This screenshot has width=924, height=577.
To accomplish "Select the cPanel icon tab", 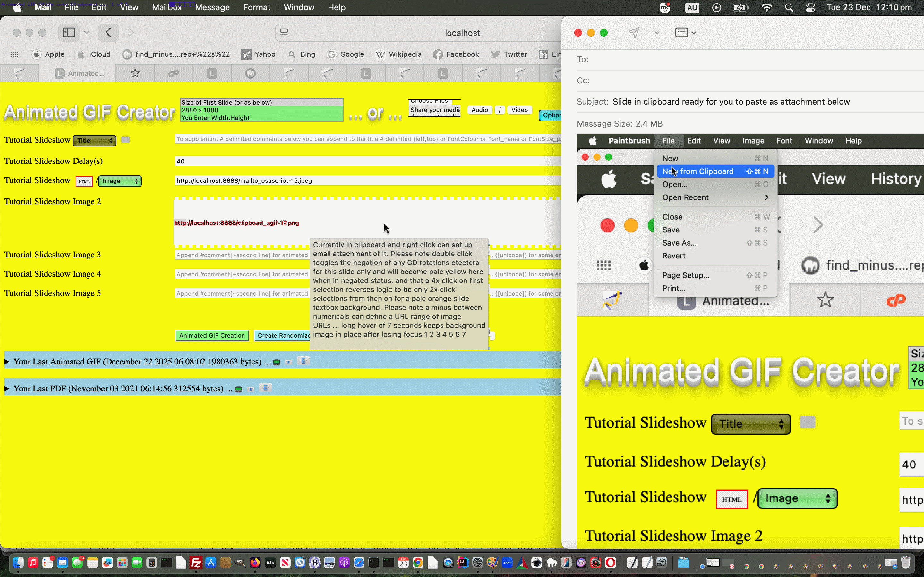I will point(174,73).
